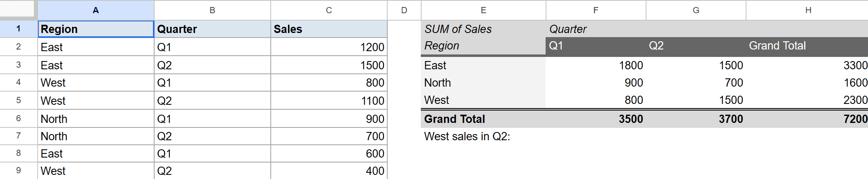Screen dimensions: 868x179
Task: Click the 'Sales' header cell in column C
Action: 329,29
